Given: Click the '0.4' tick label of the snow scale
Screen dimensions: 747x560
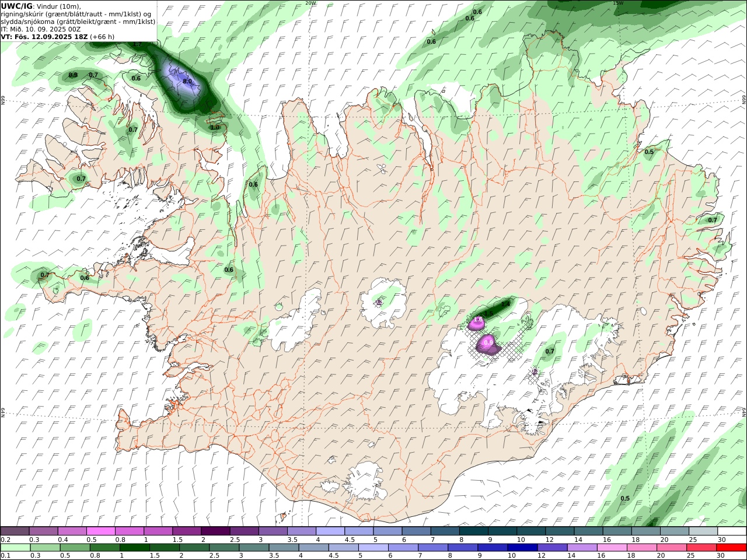Looking at the screenshot, I should point(62,540).
